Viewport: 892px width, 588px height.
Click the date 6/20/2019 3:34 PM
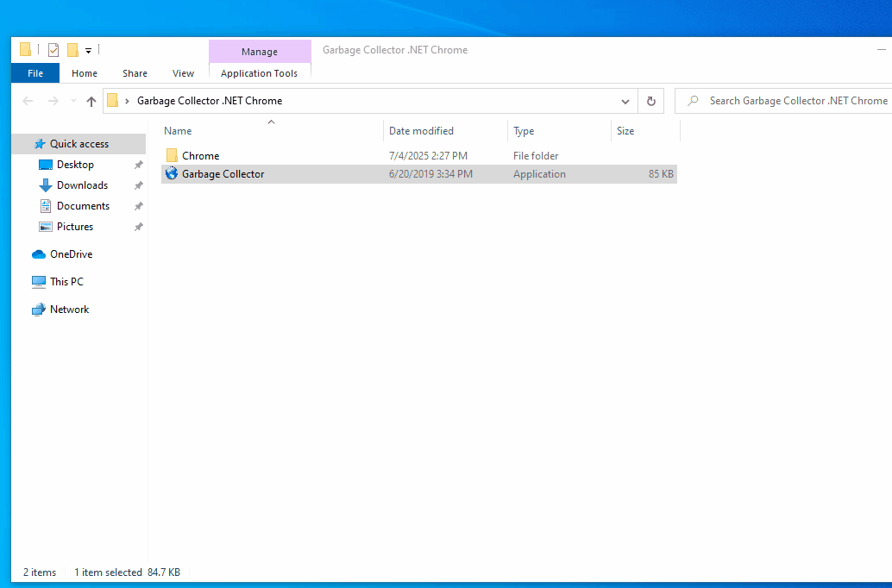(x=430, y=174)
